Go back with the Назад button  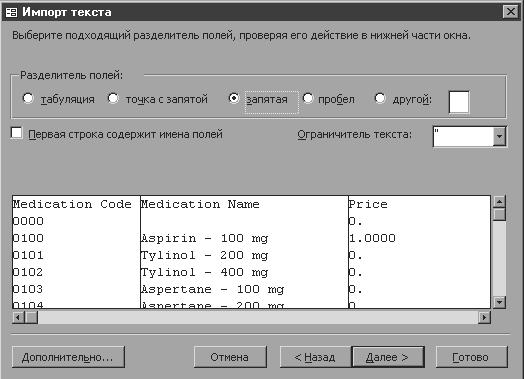[315, 357]
